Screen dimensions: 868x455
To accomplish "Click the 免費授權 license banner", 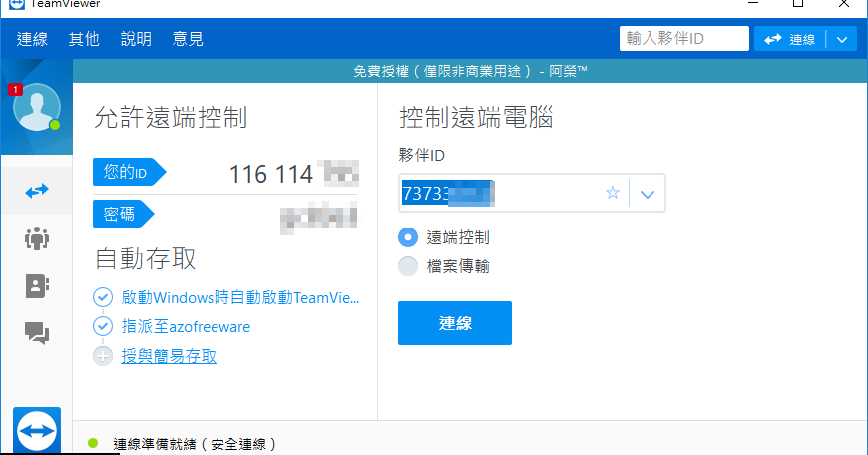I will pyautogui.click(x=470, y=71).
